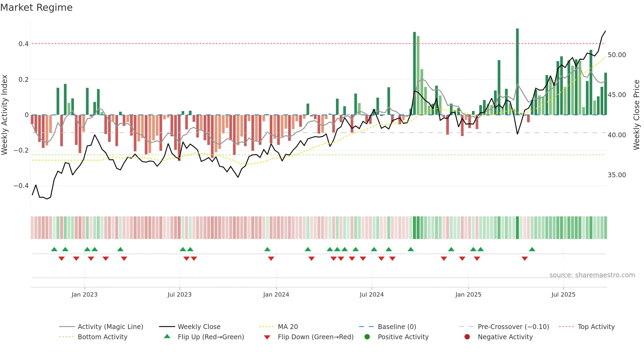Click the Jan 2025 x-axis label
The image size is (644, 362).
click(468, 294)
